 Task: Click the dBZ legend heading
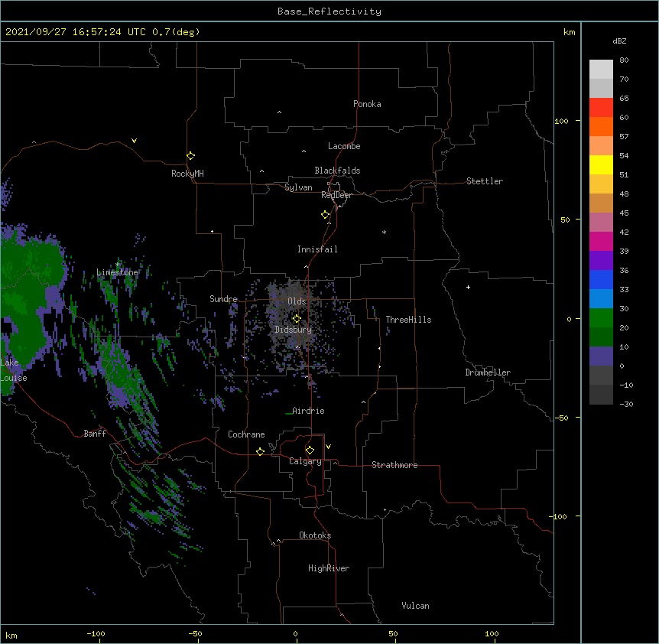tap(619, 41)
